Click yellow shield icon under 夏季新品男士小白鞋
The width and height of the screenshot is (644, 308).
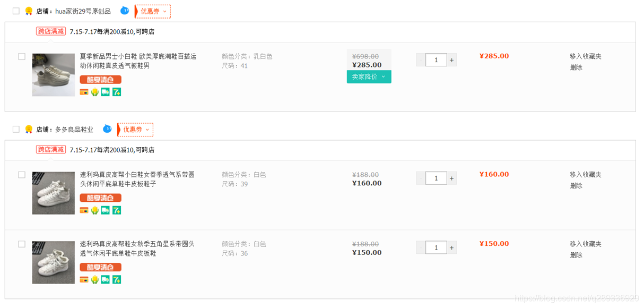95,92
